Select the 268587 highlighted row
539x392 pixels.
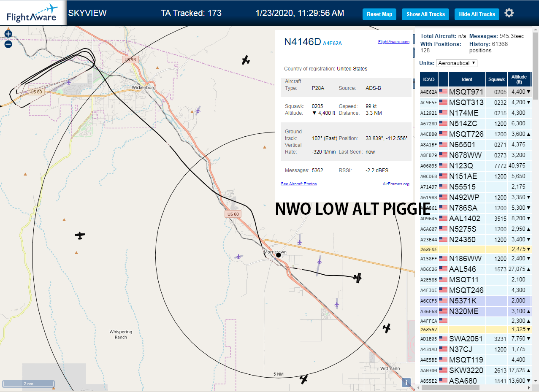click(476, 329)
